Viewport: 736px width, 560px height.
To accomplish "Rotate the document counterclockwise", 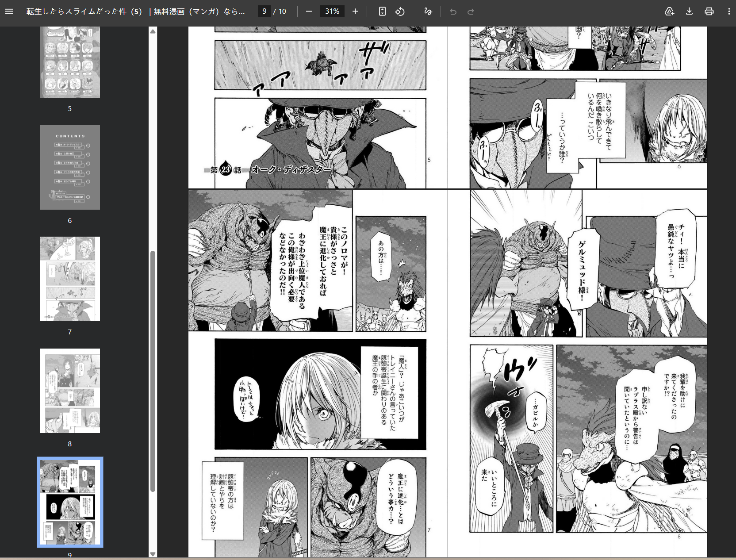I will (x=400, y=12).
